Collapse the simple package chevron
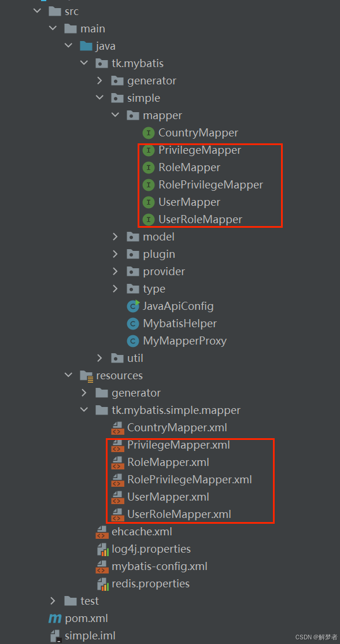Image resolution: width=340 pixels, height=644 pixels. (x=100, y=98)
